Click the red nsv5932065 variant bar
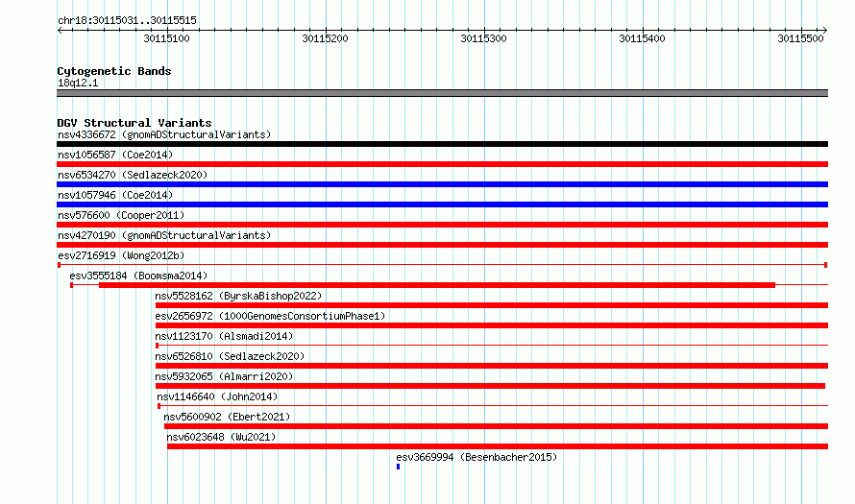Screen dimensions: 855x504 (x=490, y=386)
